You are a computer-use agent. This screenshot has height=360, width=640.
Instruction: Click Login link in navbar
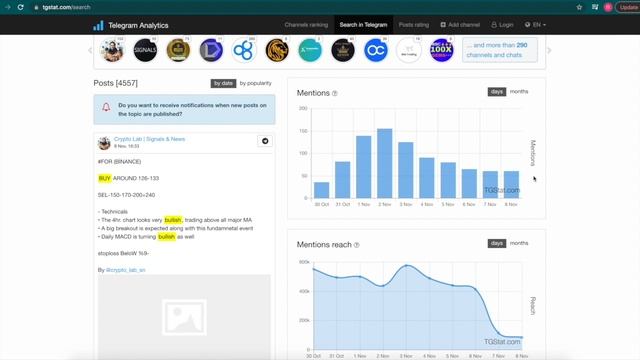click(502, 25)
